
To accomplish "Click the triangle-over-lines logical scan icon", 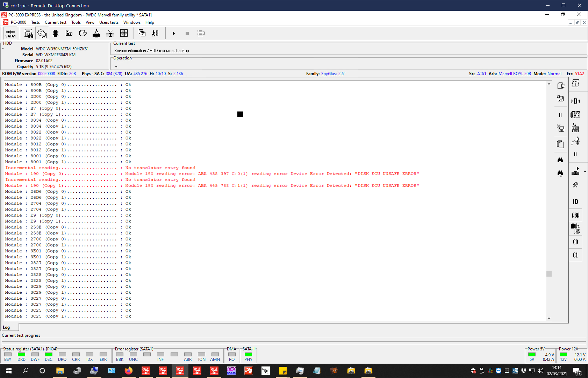I will click(110, 33).
